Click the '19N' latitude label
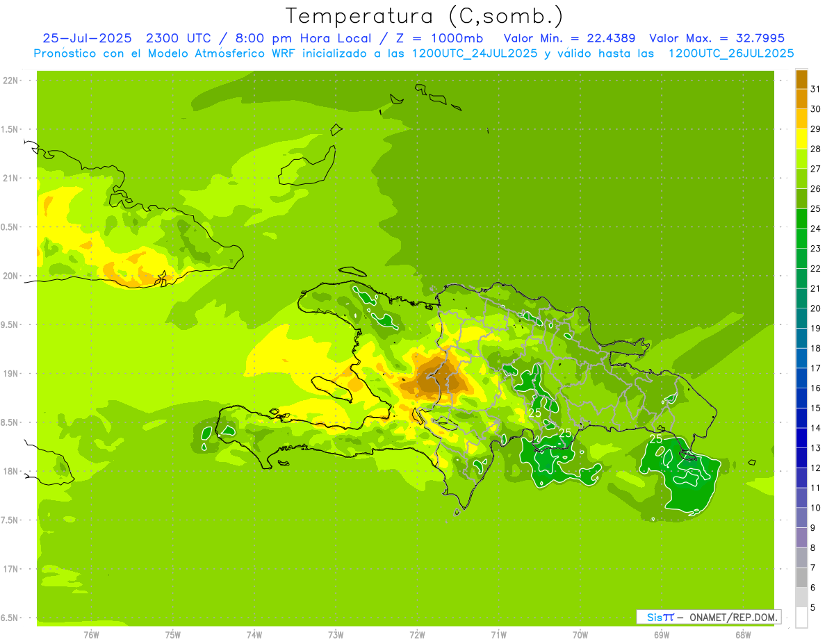 10,374
